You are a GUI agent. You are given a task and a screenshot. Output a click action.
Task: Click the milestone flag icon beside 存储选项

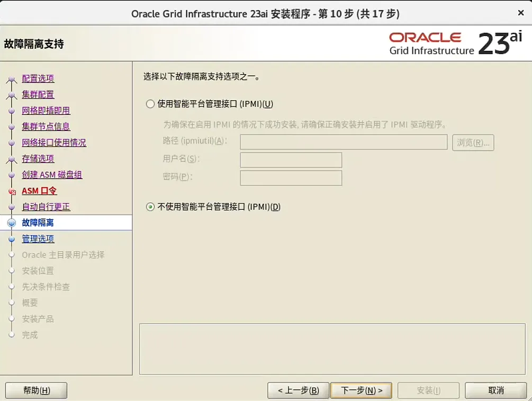[12, 158]
